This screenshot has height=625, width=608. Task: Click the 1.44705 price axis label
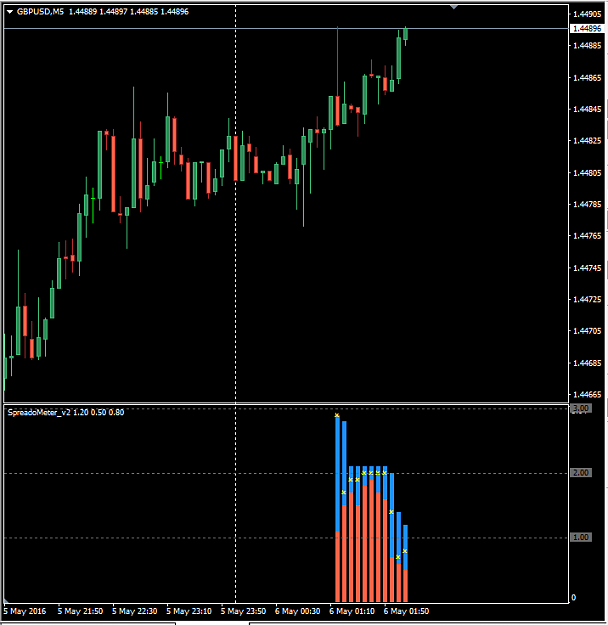click(x=587, y=331)
